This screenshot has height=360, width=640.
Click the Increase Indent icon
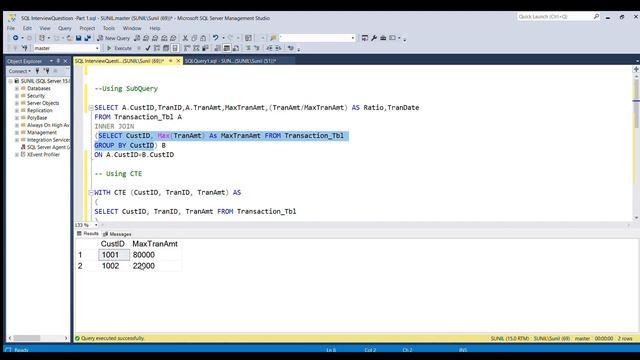(x=278, y=48)
